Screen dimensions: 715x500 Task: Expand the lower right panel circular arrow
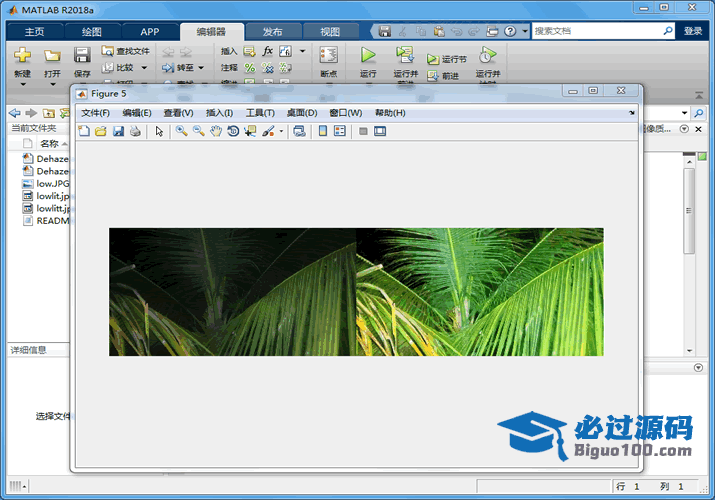698,367
